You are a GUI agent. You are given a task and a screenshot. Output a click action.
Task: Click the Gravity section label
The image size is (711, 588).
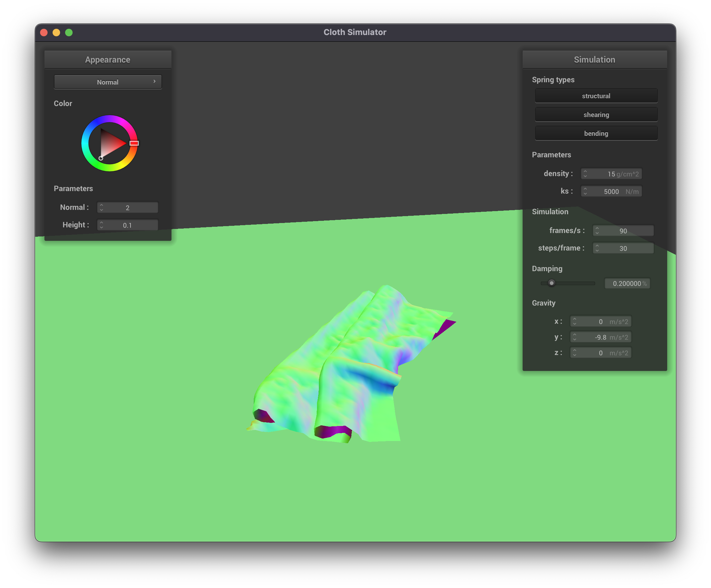pos(543,303)
